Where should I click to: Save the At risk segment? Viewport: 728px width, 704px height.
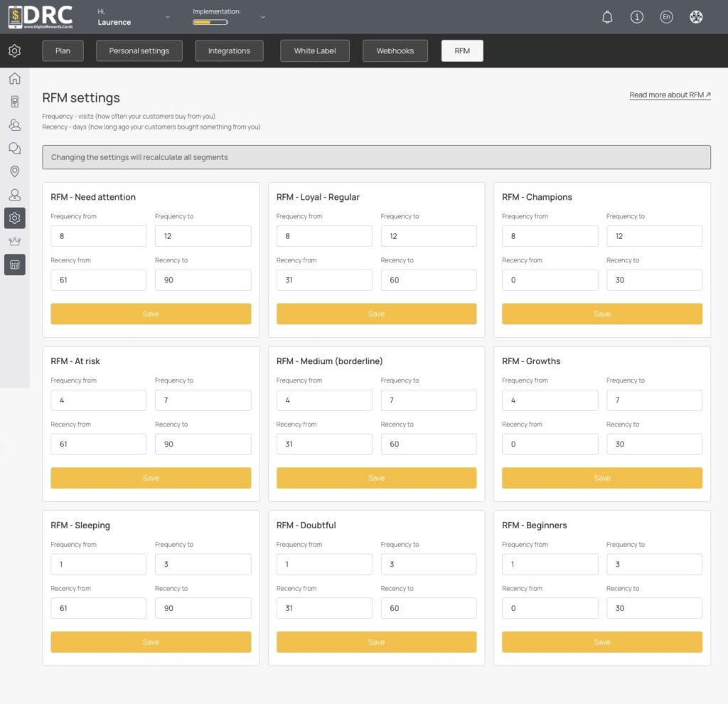point(151,478)
